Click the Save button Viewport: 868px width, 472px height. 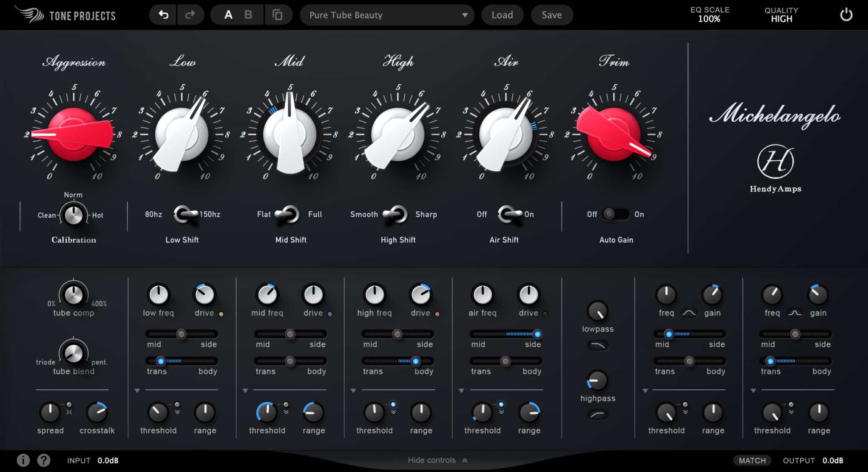pyautogui.click(x=551, y=14)
